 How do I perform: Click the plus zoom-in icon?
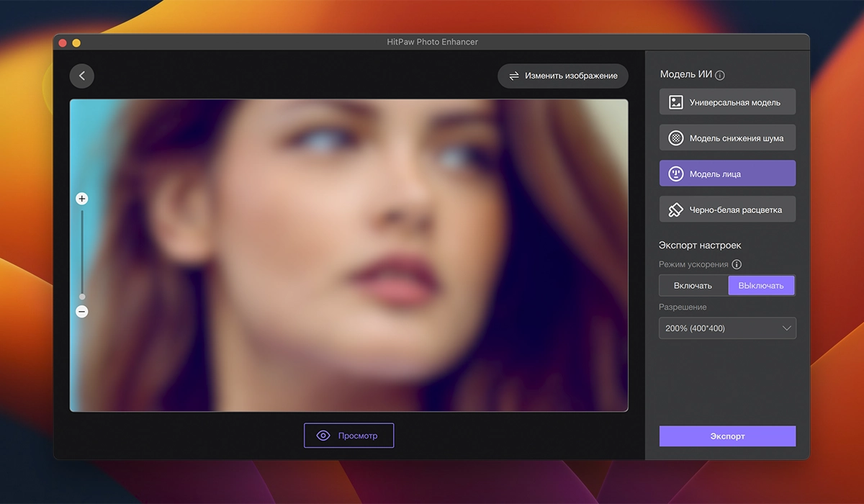coord(82,199)
